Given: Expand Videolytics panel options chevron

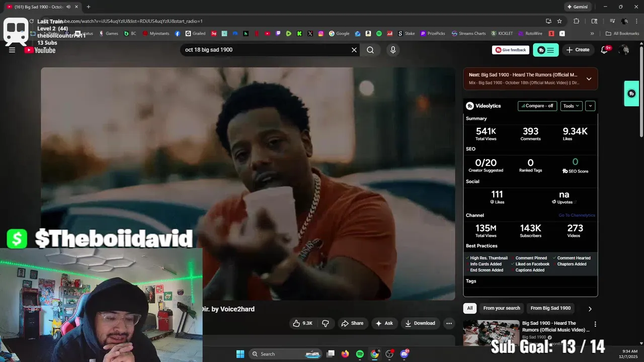Looking at the screenshot, I should tap(590, 106).
